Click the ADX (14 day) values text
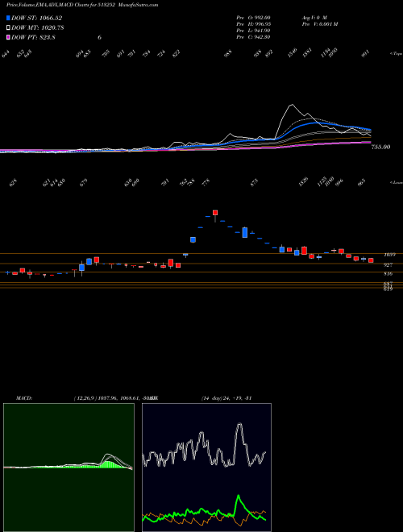This screenshot has width=403, height=532. (226, 398)
